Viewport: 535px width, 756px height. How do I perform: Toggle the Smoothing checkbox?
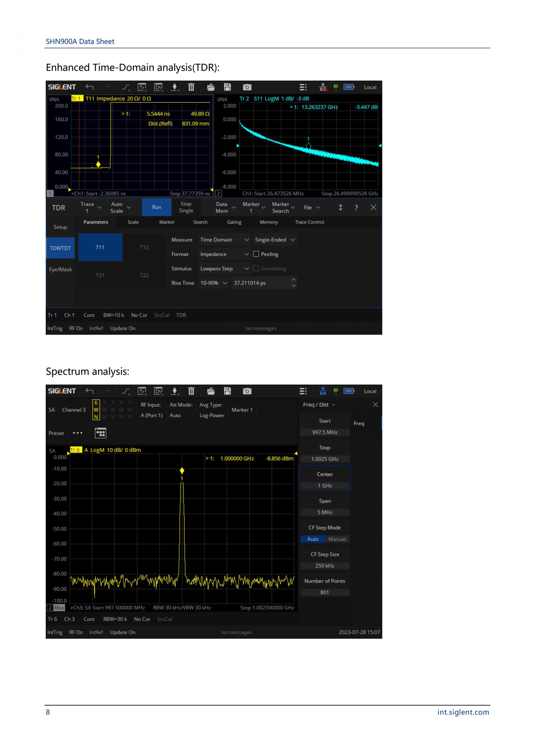pos(256,269)
